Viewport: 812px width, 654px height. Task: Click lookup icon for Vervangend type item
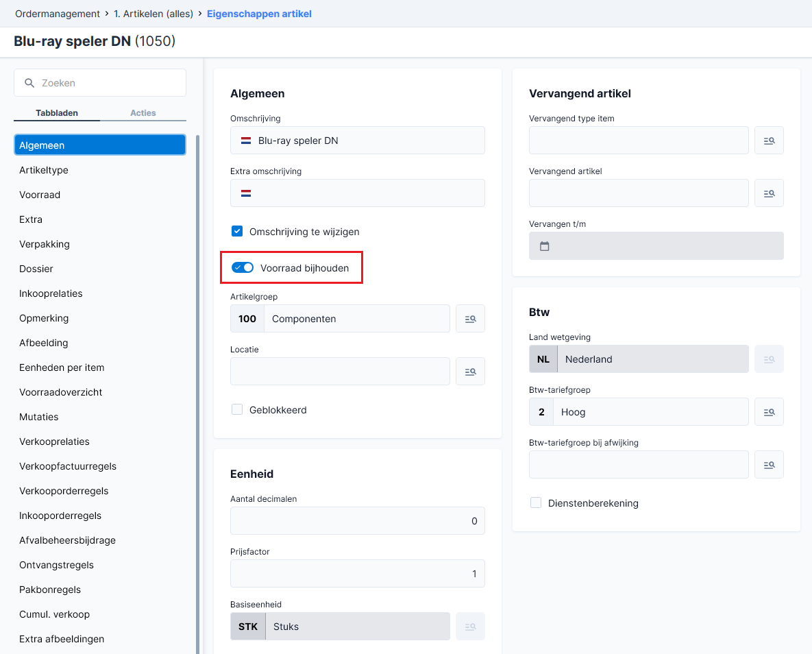click(x=769, y=141)
